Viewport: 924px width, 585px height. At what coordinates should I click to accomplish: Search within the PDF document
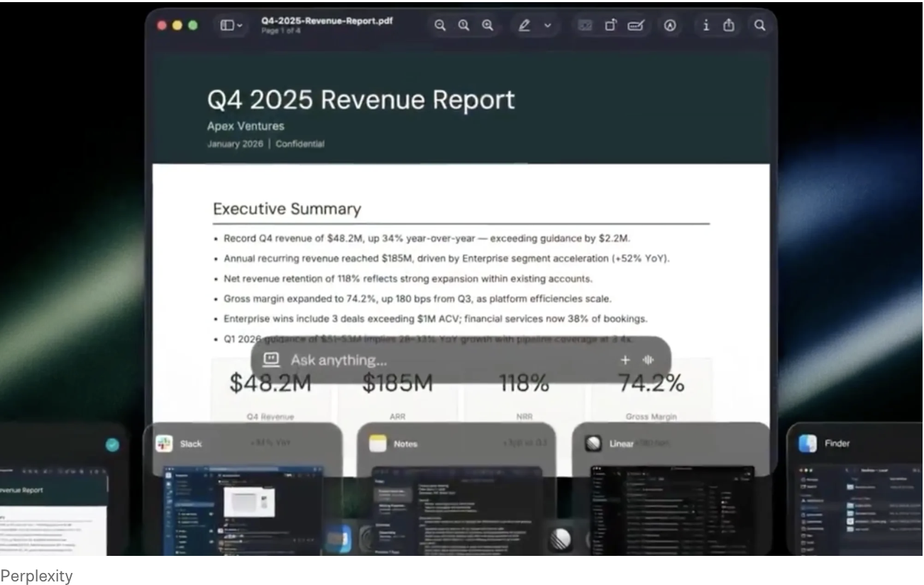759,26
